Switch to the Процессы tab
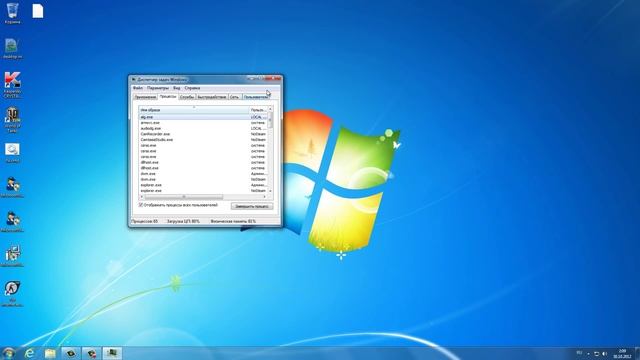The image size is (640, 360). (x=168, y=96)
